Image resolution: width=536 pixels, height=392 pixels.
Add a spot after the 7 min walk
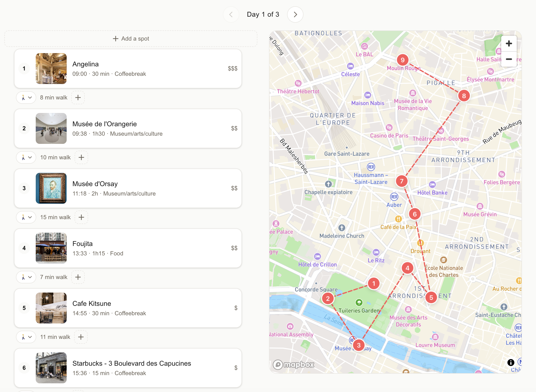coord(78,277)
